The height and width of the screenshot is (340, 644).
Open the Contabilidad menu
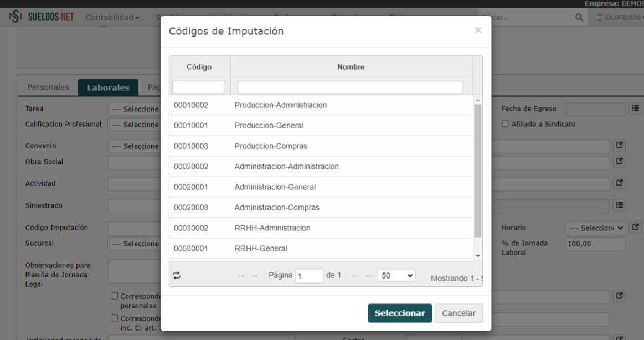click(x=112, y=17)
